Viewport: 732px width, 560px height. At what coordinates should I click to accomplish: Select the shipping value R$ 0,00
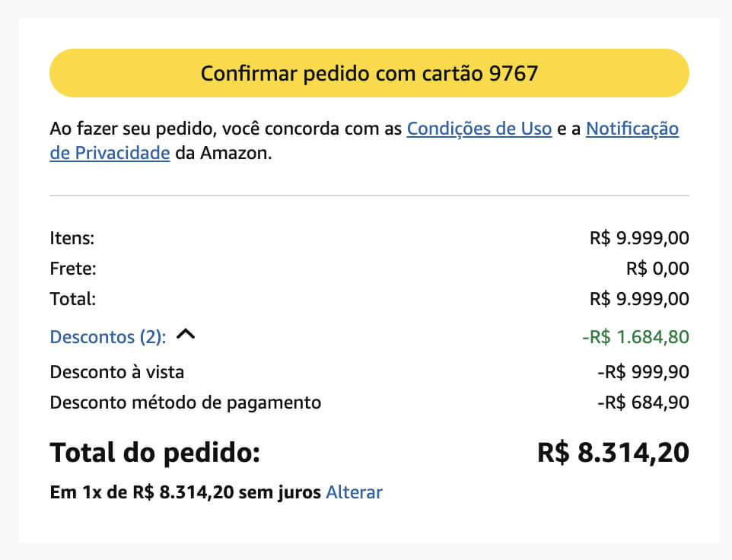tap(657, 269)
